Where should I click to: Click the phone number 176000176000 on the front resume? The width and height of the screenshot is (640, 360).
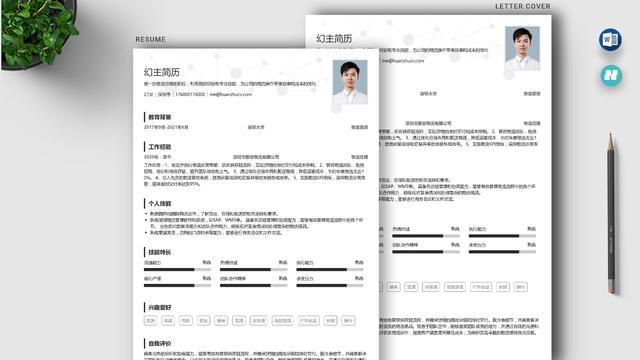(190, 94)
